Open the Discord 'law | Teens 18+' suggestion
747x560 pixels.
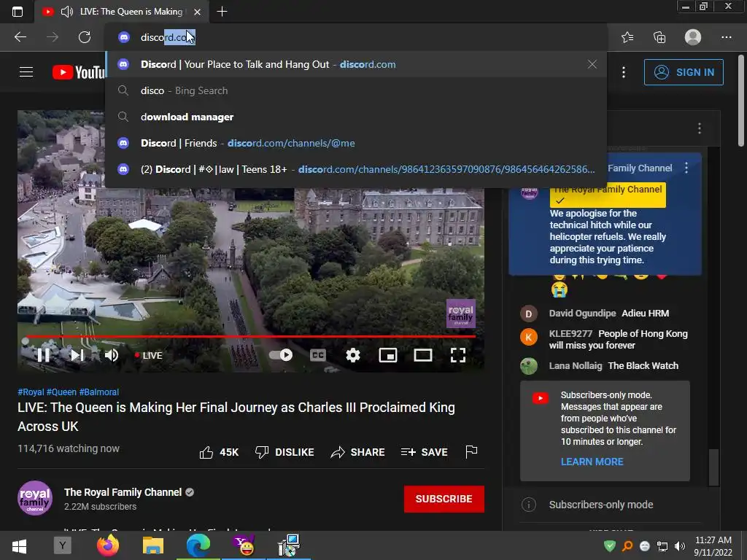point(356,169)
